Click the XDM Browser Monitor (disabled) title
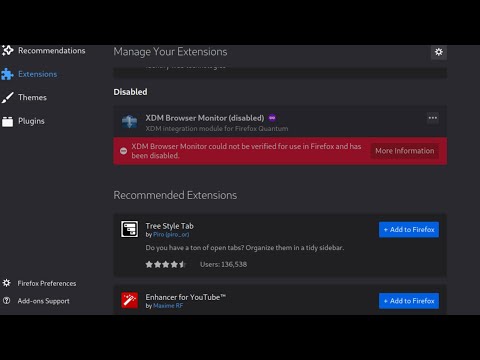480x360 pixels. (205, 118)
